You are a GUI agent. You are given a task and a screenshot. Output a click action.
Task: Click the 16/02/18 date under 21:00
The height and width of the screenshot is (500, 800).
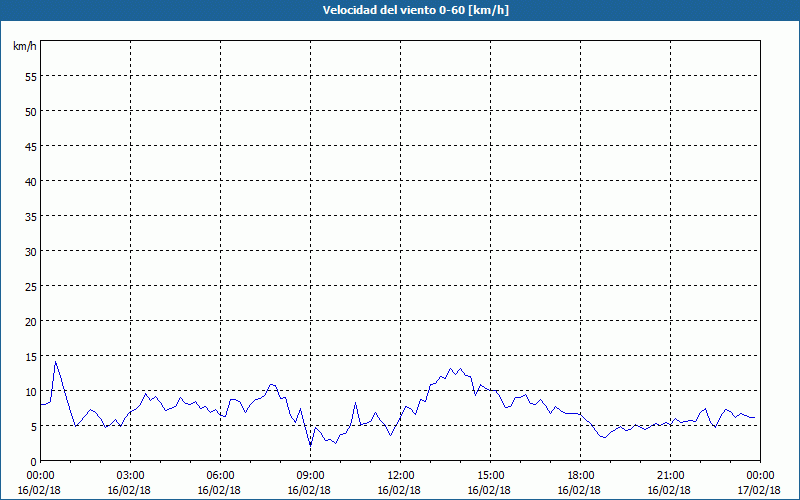click(x=669, y=490)
